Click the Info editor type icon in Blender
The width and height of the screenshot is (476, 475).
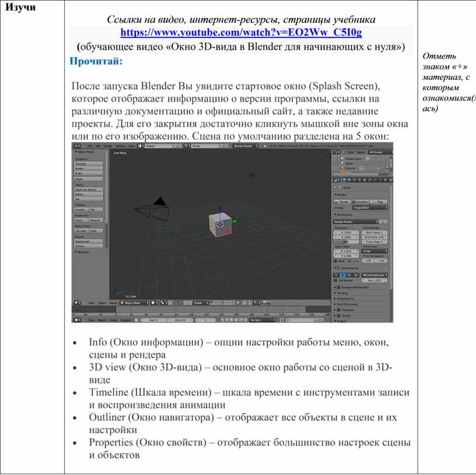coord(78,146)
